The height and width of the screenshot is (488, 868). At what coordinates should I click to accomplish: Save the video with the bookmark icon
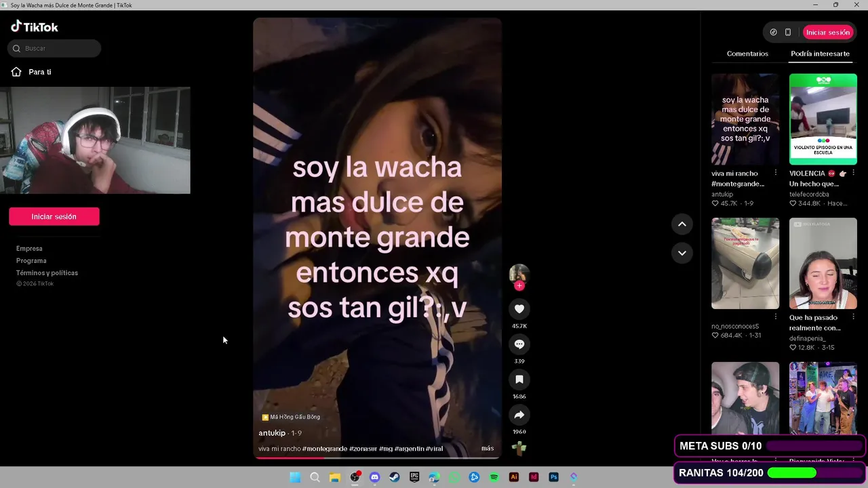tap(519, 380)
